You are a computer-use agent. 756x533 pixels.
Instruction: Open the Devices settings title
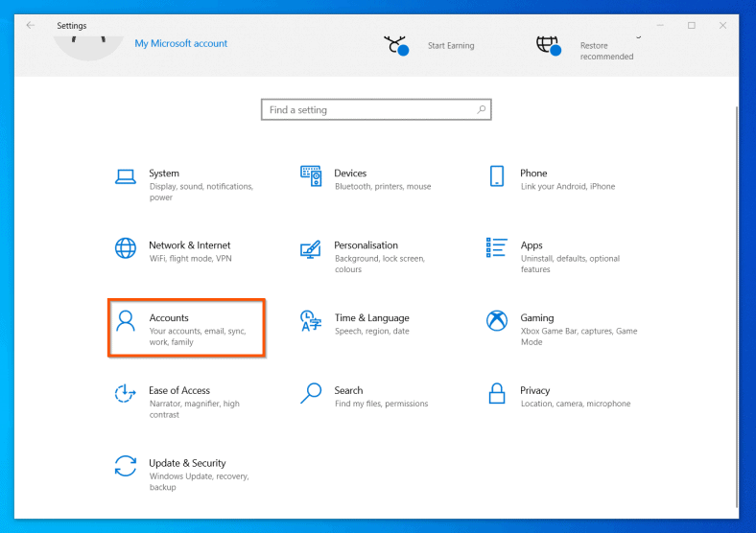pyautogui.click(x=350, y=173)
